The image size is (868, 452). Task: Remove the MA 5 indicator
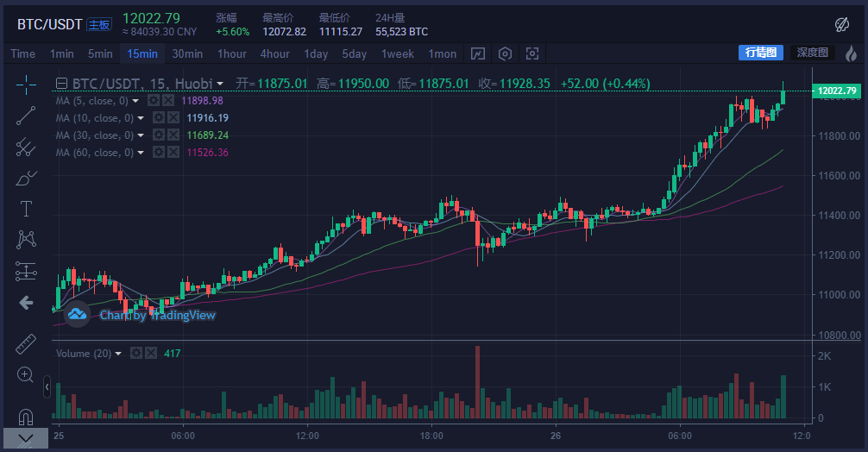168,100
